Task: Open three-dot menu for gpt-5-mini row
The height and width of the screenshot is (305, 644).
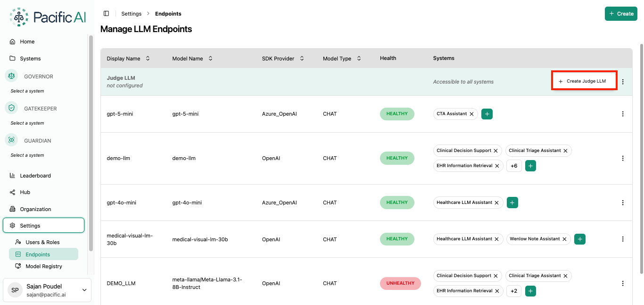Action: [x=623, y=114]
